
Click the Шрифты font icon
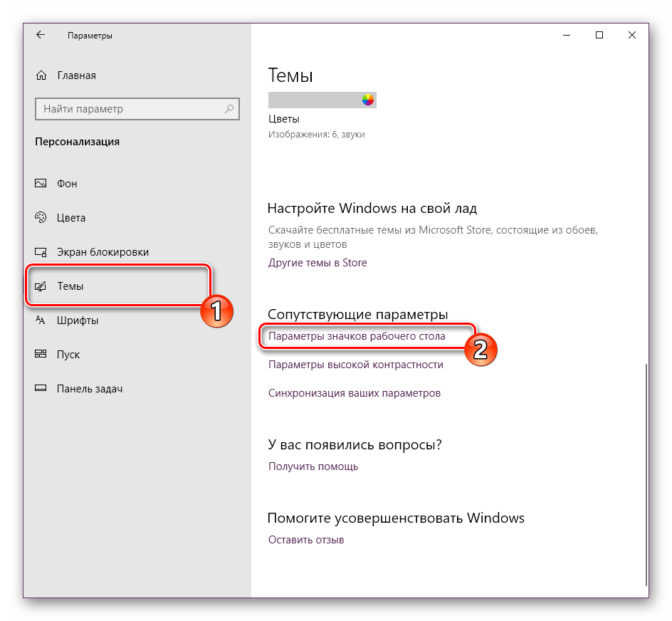[41, 320]
